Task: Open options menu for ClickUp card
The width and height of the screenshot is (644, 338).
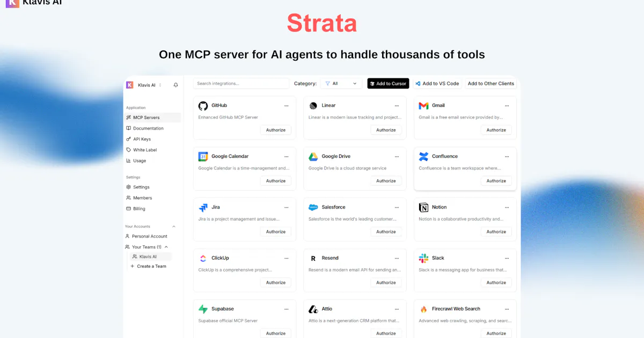Action: click(x=287, y=258)
